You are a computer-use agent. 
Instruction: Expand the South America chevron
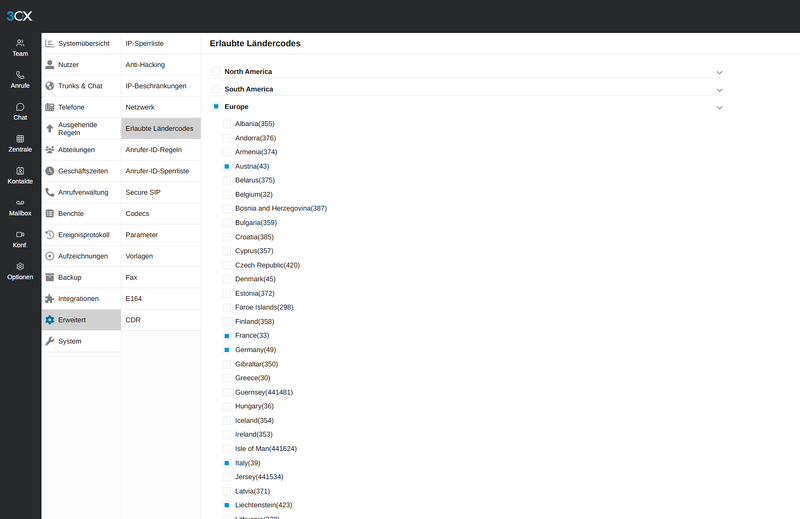(x=719, y=90)
